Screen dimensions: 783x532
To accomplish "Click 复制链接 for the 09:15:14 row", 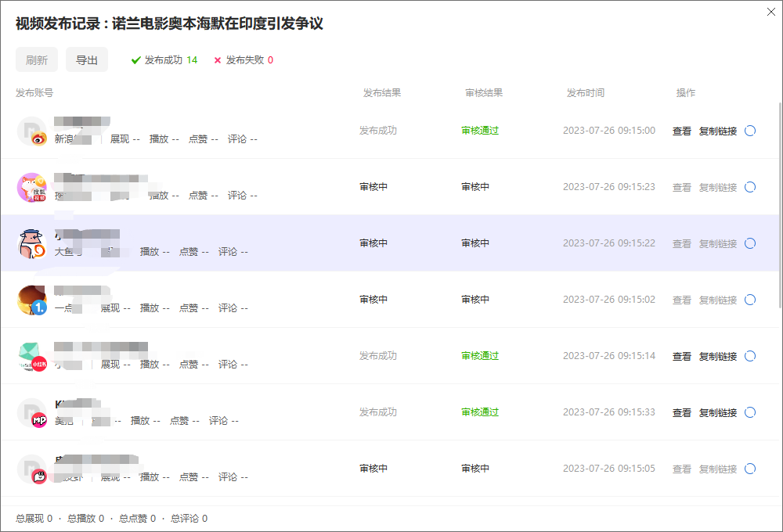I will click(x=717, y=357).
